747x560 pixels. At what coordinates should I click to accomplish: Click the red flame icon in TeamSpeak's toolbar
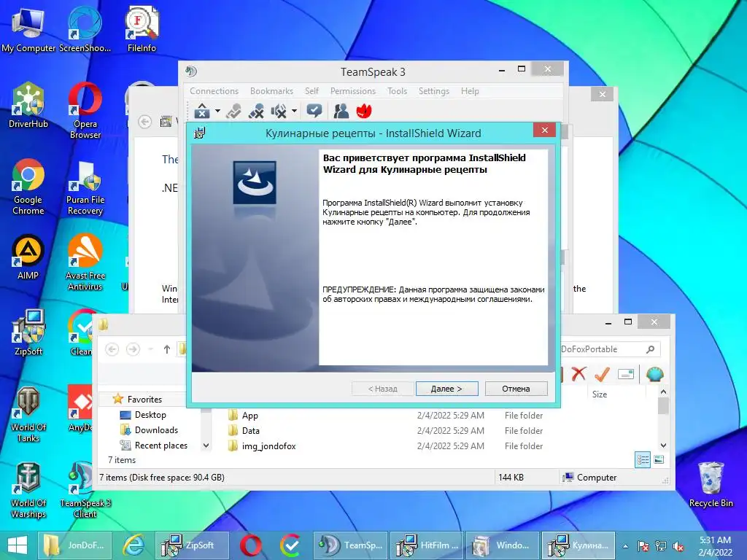364,111
